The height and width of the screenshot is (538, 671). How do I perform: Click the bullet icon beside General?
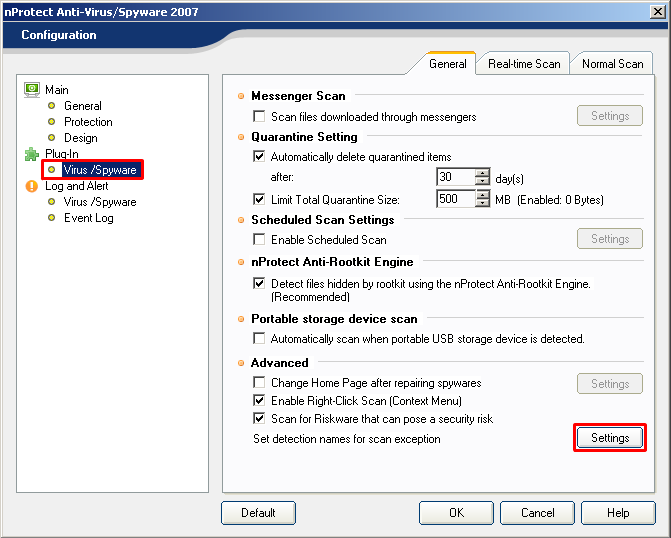52,106
